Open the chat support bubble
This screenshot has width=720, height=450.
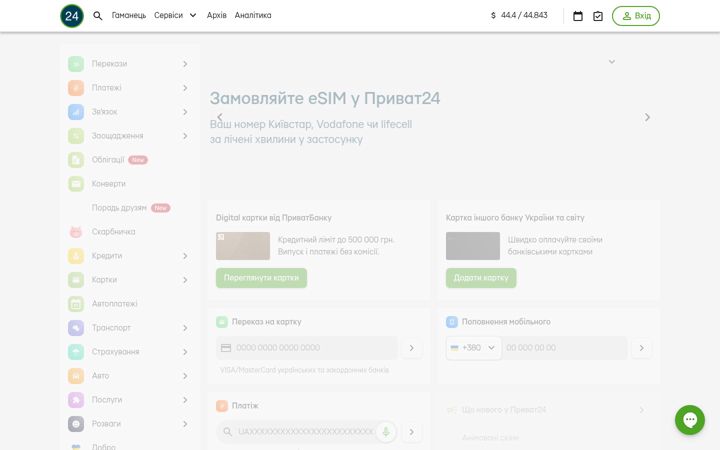tap(689, 420)
